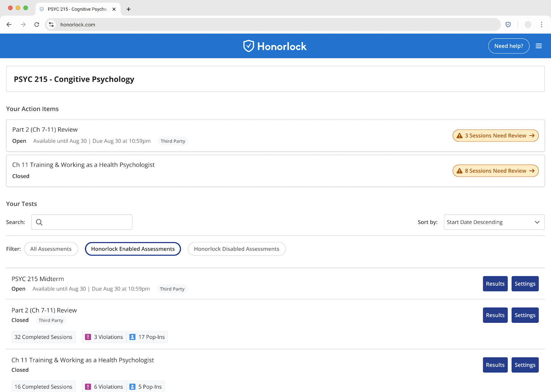This screenshot has width=551, height=392.
Task: Open Settings for Part 2 (Ch 7-11) Review
Action: tap(525, 315)
